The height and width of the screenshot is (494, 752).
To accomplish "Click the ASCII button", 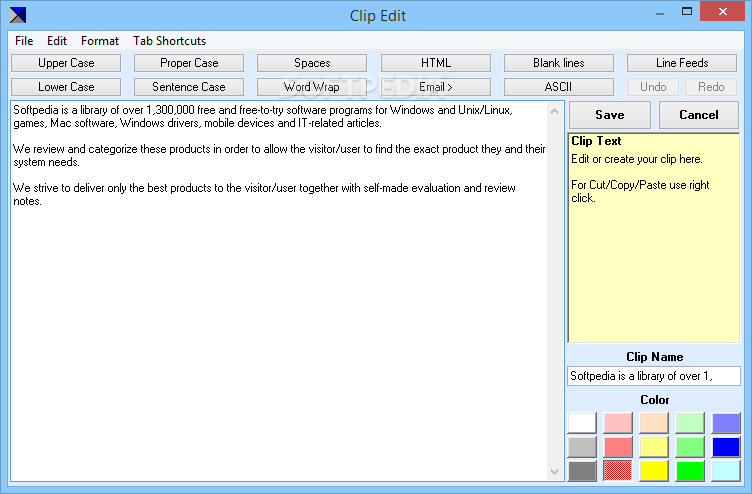I will [x=559, y=87].
